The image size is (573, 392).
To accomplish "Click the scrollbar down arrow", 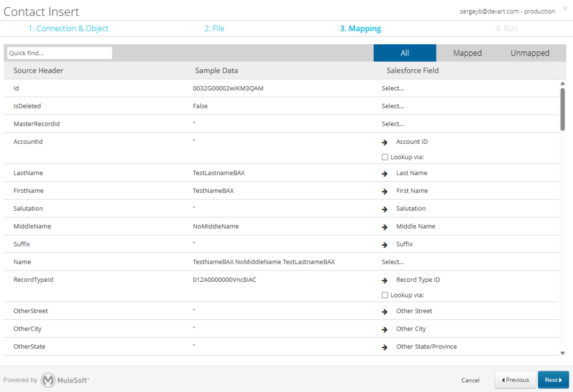I will coord(562,353).
